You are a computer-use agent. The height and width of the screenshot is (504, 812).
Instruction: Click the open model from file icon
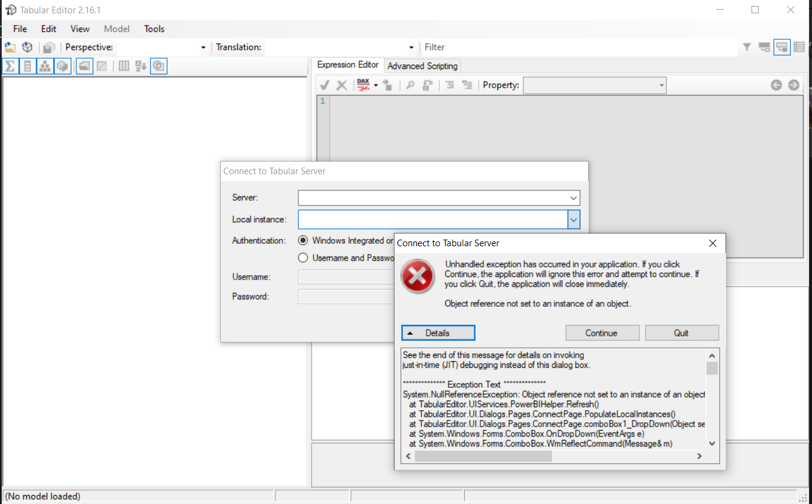pyautogui.click(x=10, y=47)
